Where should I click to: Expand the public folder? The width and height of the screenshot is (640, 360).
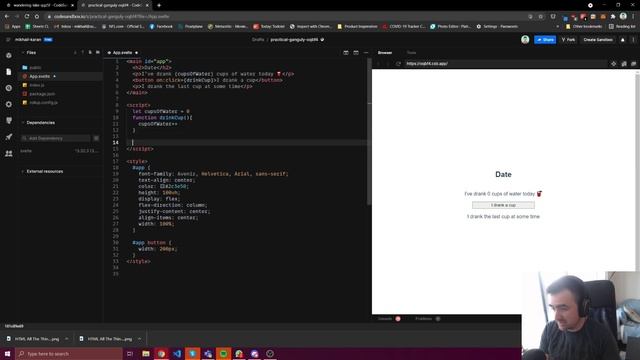pos(35,67)
